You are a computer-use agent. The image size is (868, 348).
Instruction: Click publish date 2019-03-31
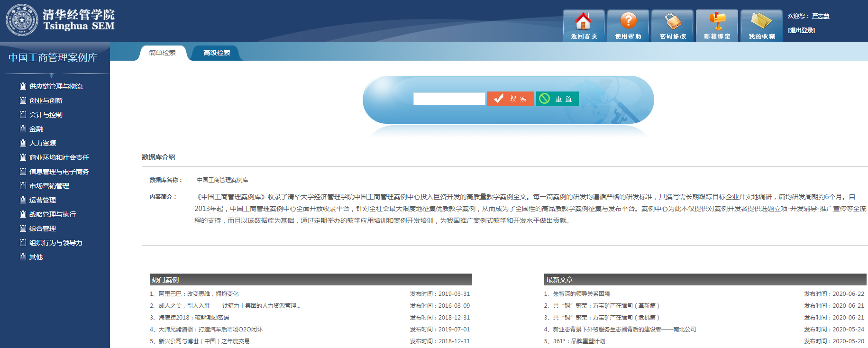point(454,294)
